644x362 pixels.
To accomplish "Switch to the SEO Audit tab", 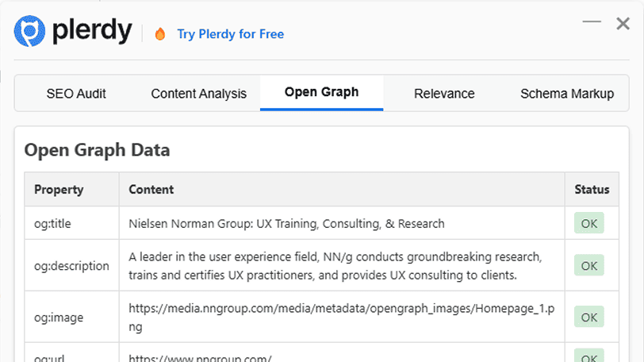I will pos(76,94).
